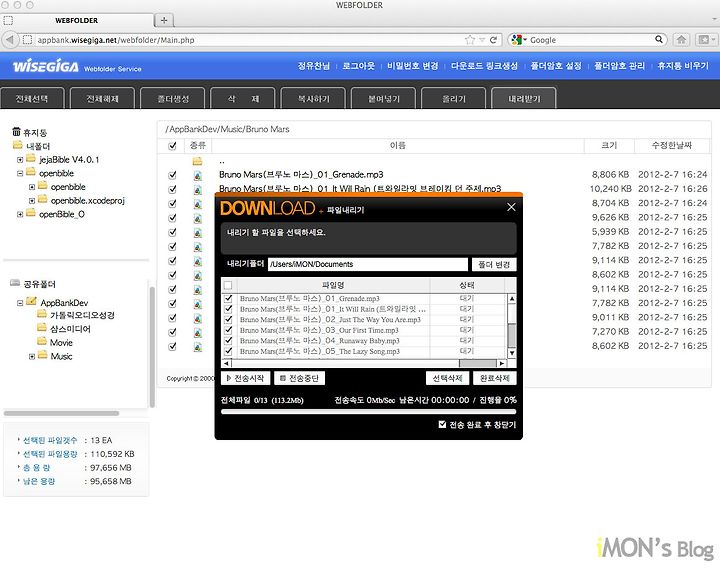The width and height of the screenshot is (720, 568).
Task: Click mp3 file icon for 01_Grenade.mp3 row
Action: coord(197,175)
